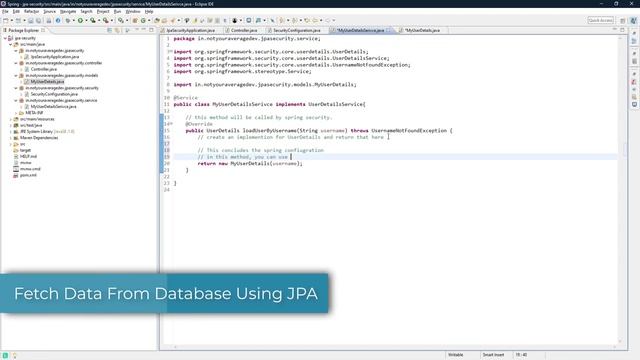The image size is (640, 360).
Task: Minimize the Package Explorer view
Action: [x=144, y=30]
